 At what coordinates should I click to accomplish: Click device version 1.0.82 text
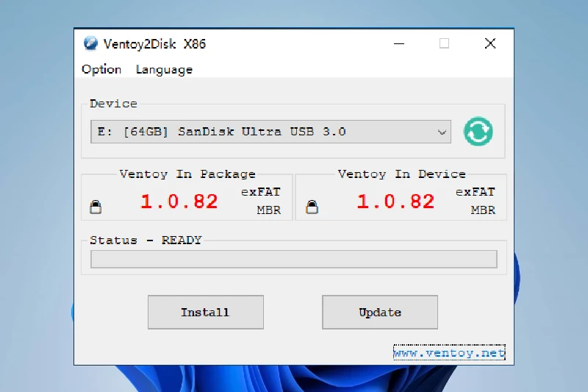[x=395, y=202]
